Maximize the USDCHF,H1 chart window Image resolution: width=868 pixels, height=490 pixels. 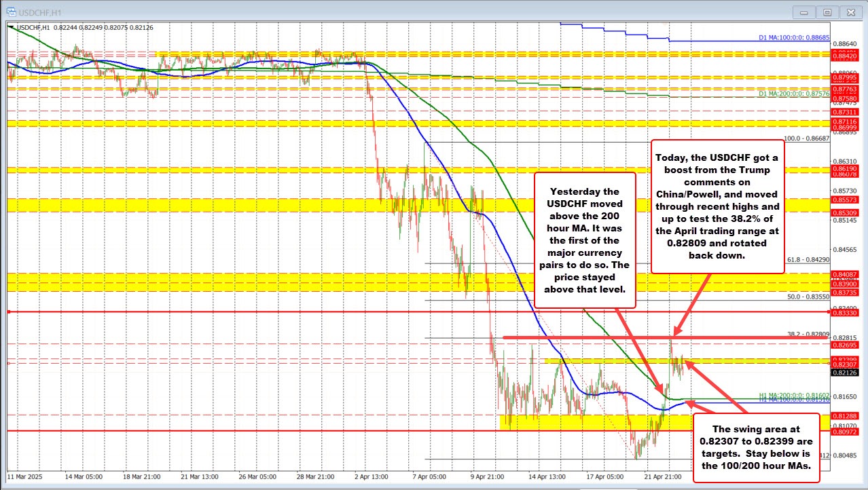(x=827, y=12)
